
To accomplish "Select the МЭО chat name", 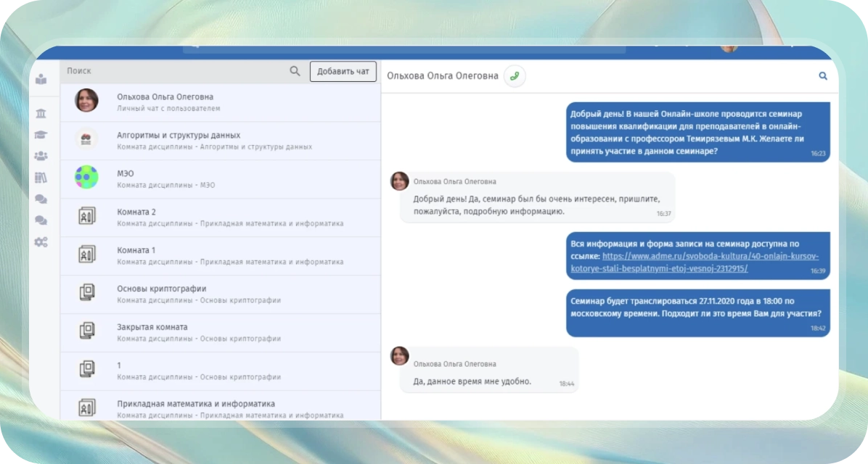I will point(125,174).
